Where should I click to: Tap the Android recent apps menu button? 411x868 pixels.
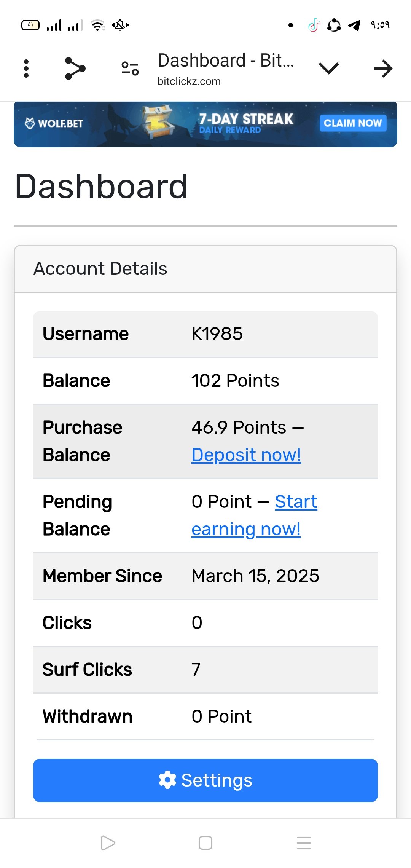pyautogui.click(x=304, y=843)
